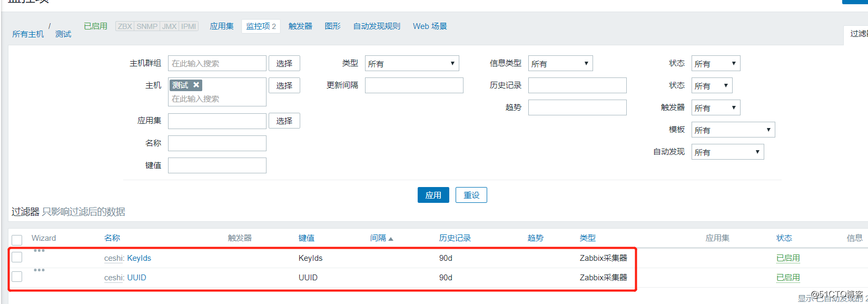This screenshot has height=304, width=868.
Task: Click the IPMI availability indicator
Action: point(189,26)
